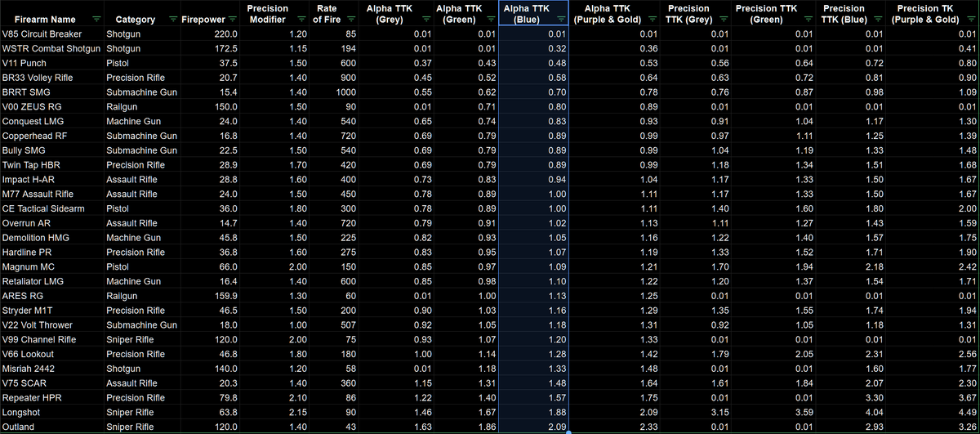Screen dimensions: 980x434
Task: Select the 'Outland' cell
Action: coord(51,427)
